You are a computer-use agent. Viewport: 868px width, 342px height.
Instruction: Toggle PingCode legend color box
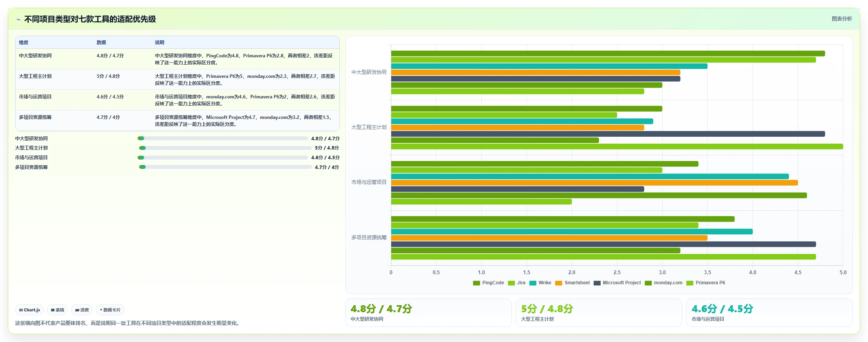pyautogui.click(x=477, y=283)
